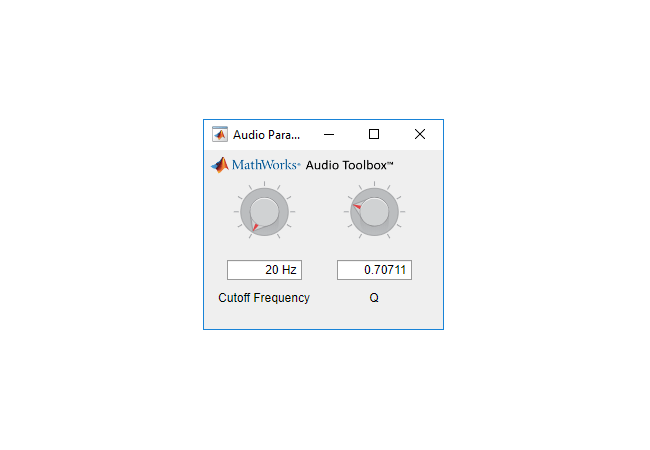This screenshot has width=650, height=450.
Task: Maximize the Audio Parameter window
Action: pyautogui.click(x=374, y=134)
